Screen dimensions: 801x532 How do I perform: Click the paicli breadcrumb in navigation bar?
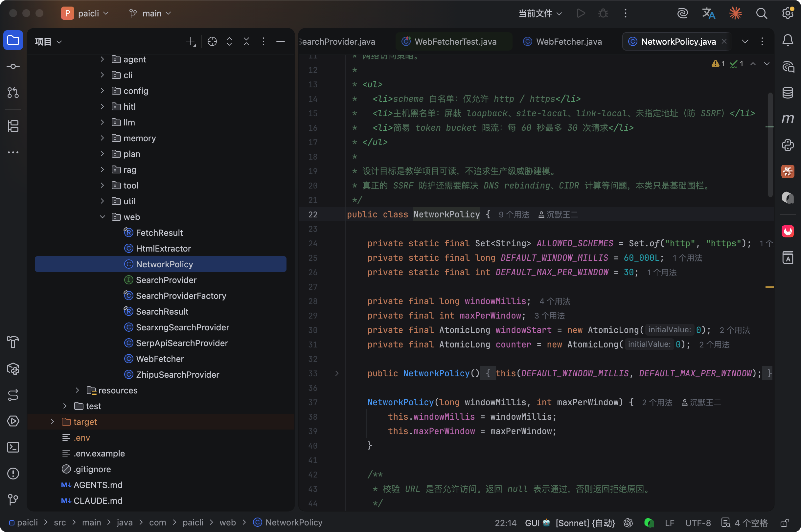(27, 522)
